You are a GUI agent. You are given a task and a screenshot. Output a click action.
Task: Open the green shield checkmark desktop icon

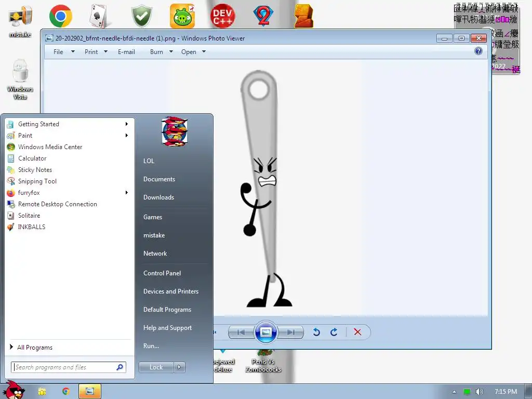pyautogui.click(x=142, y=16)
